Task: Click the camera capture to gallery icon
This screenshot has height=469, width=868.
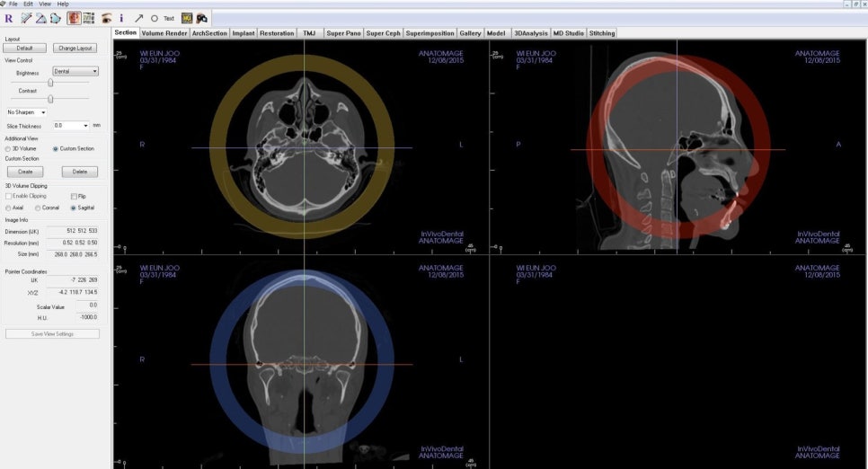Action: (x=202, y=18)
